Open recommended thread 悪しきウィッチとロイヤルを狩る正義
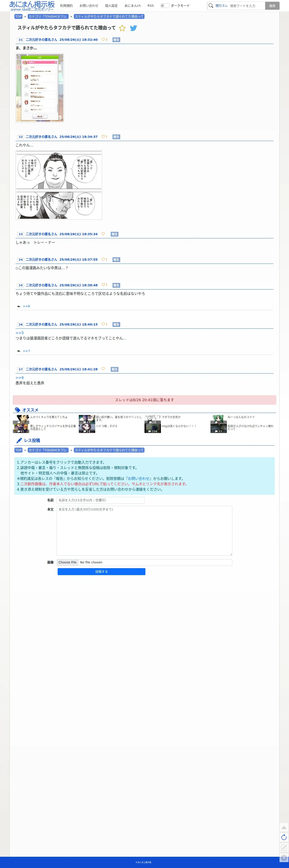Viewport: 289px width, 868px height. [53, 427]
